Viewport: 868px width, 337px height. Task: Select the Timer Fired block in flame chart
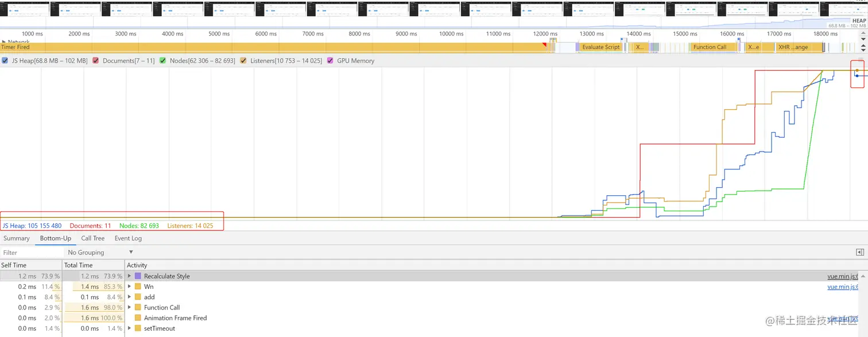pos(273,47)
